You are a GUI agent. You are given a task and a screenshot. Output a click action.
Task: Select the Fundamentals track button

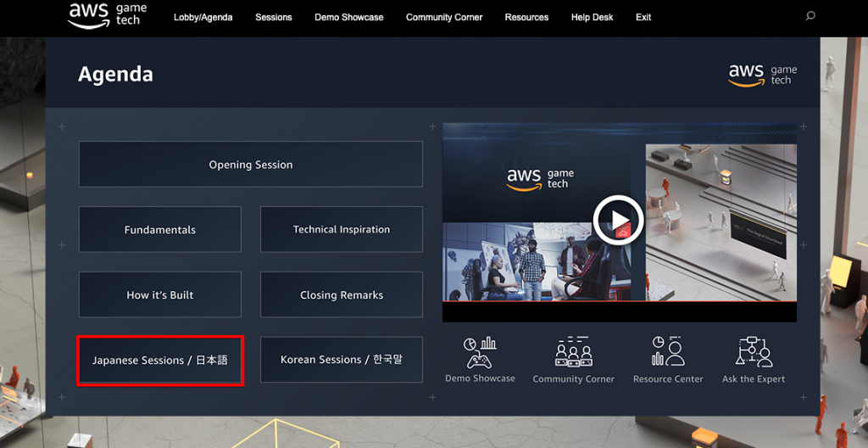pyautogui.click(x=160, y=230)
